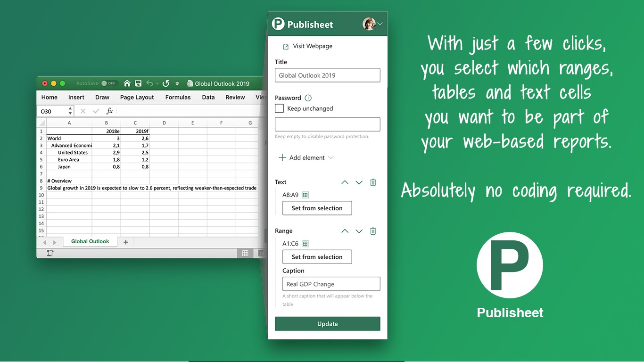Select cell containing Euro Area
The image size is (644, 362).
click(69, 160)
